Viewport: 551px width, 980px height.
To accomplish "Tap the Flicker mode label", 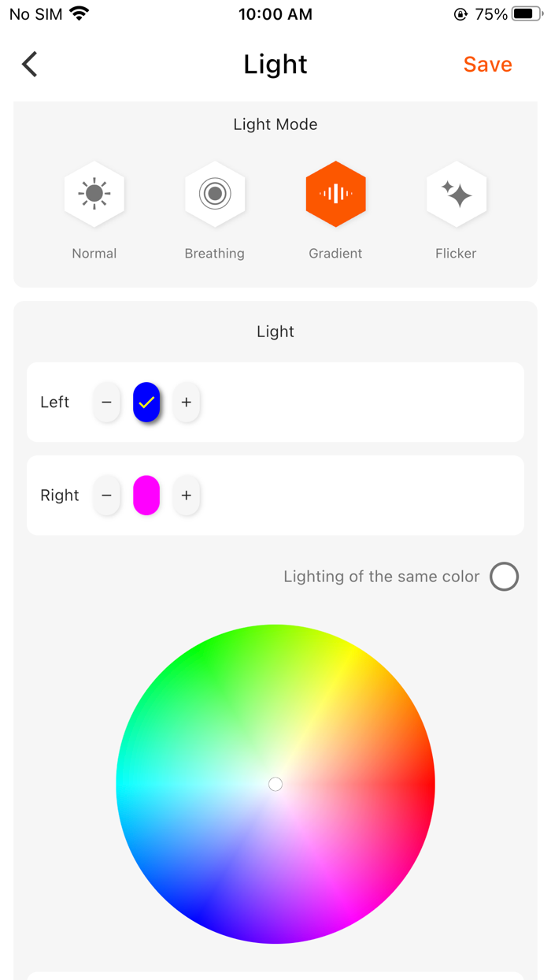I will (457, 254).
